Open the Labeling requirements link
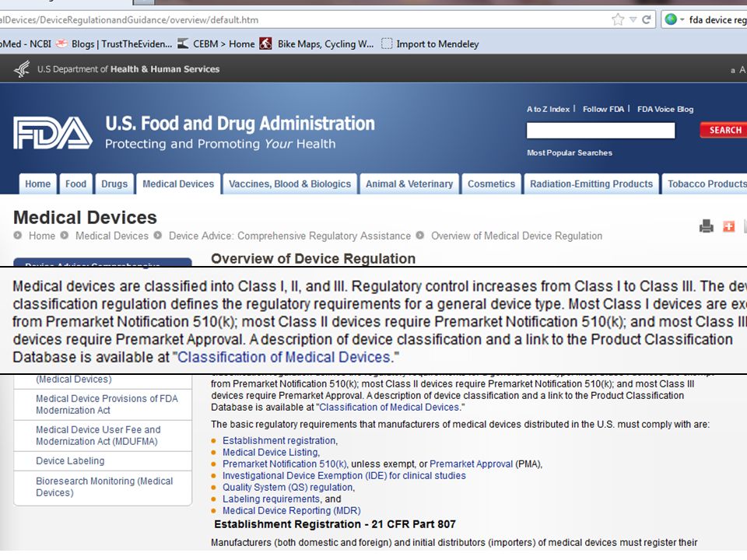Image resolution: width=747 pixels, height=560 pixels. [x=271, y=499]
